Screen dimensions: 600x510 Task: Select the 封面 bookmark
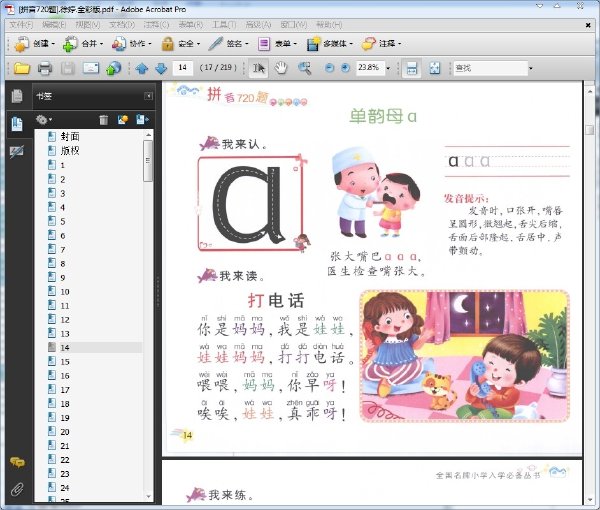click(x=70, y=137)
